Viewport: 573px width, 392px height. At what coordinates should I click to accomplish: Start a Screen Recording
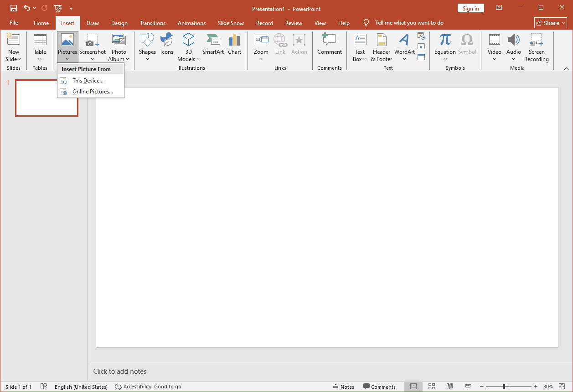coord(537,47)
